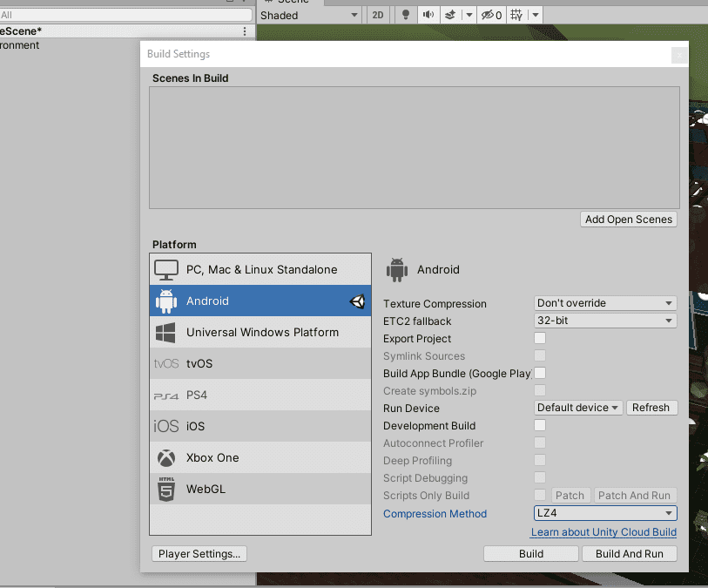Viewport: 708px width, 588px height.
Task: Select Android platform row
Action: click(260, 301)
